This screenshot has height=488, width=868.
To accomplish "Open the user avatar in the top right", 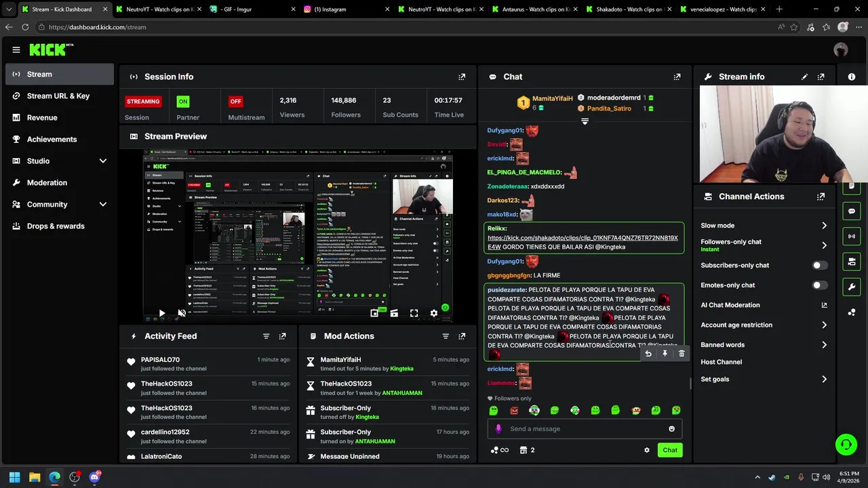I will pyautogui.click(x=841, y=49).
